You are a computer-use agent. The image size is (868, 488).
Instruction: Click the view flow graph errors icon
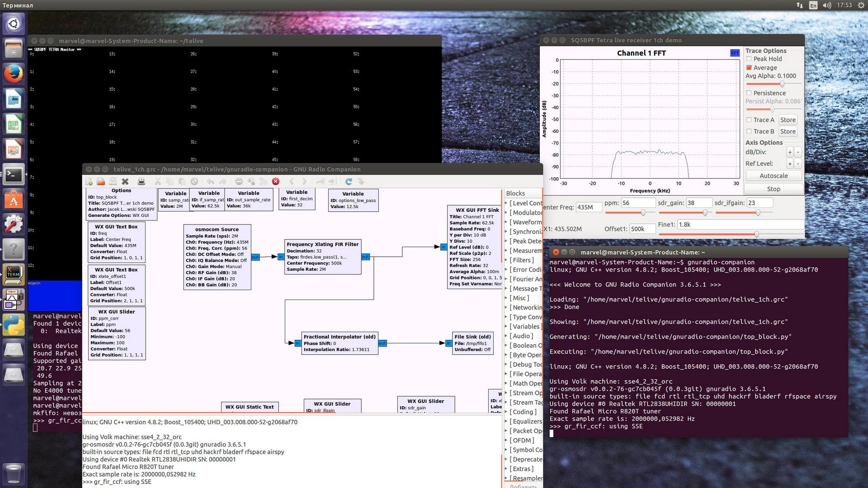tap(239, 182)
